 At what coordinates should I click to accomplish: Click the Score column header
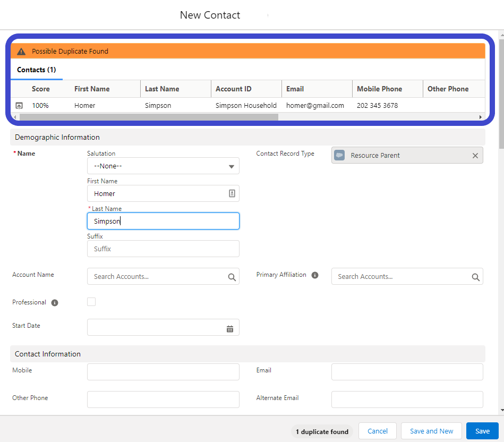click(x=40, y=89)
